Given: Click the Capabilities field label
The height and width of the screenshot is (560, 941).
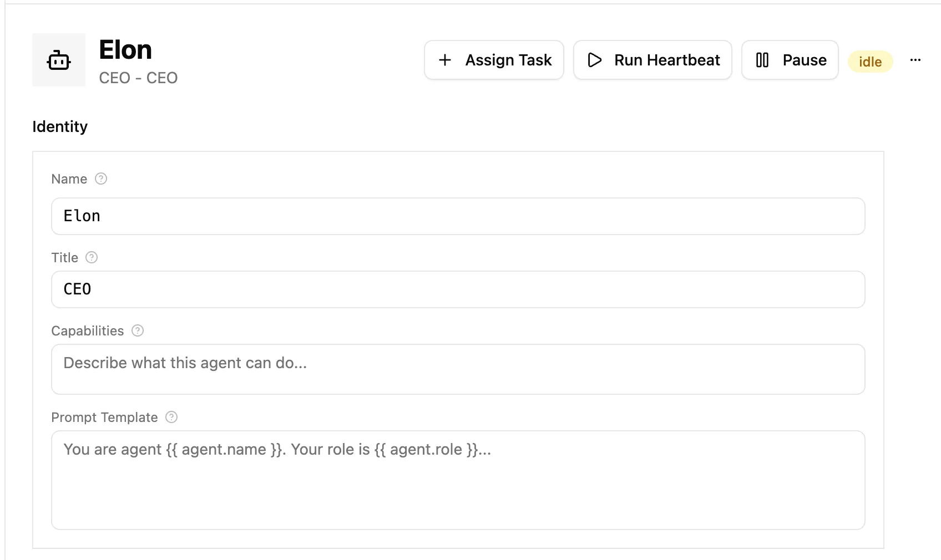Looking at the screenshot, I should click(87, 331).
